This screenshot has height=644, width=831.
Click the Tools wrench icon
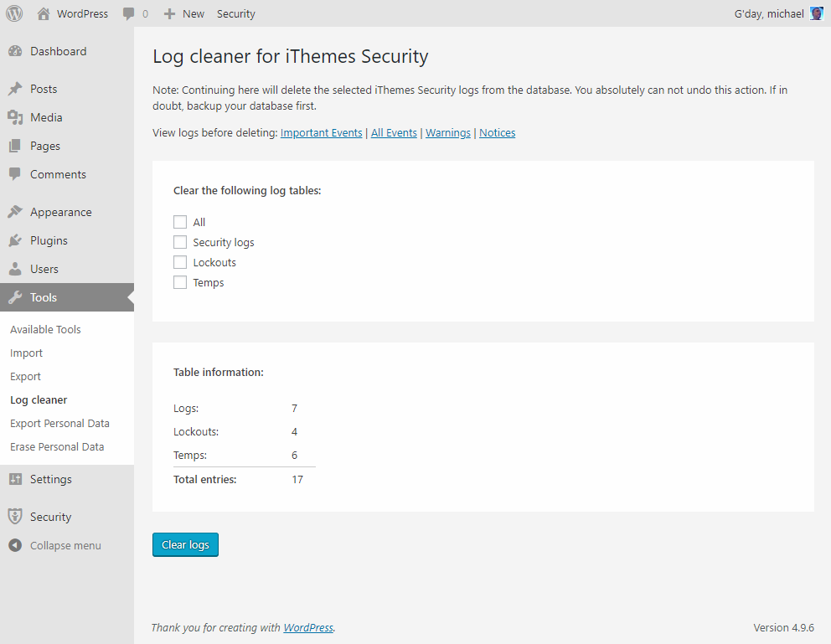coord(15,297)
